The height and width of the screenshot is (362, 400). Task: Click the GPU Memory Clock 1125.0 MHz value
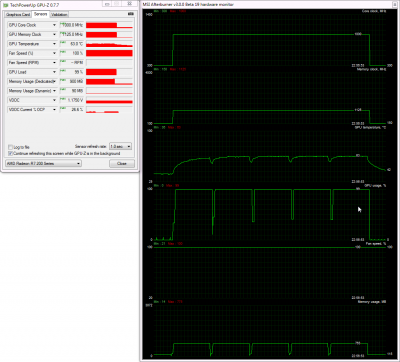click(71, 34)
